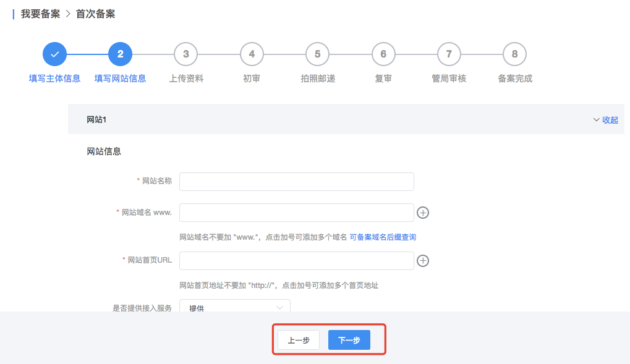Viewport: 630px width, 364px height.
Task: Click the step 5 circle for 拍照邮递
Action: (317, 54)
